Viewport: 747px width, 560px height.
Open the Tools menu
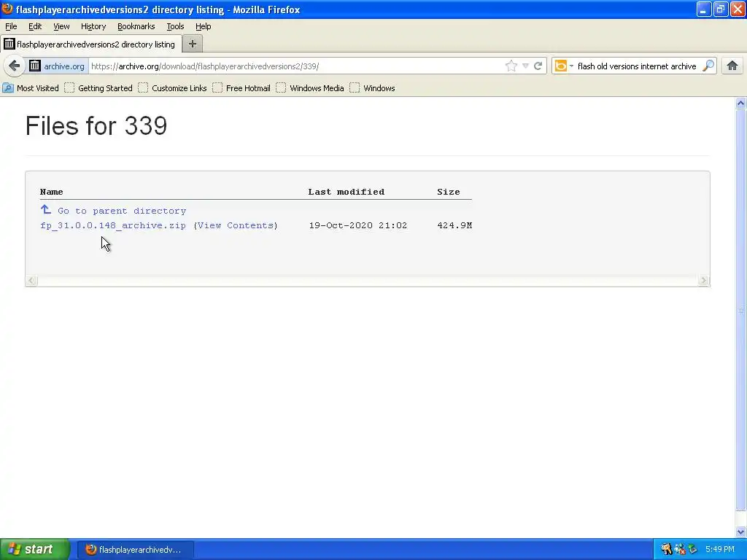175,26
